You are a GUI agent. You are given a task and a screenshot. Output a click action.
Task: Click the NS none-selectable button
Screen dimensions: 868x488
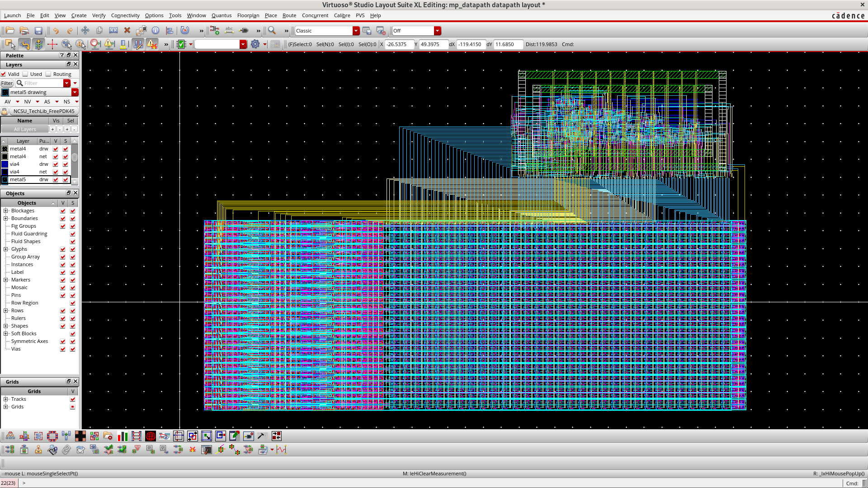(x=67, y=102)
